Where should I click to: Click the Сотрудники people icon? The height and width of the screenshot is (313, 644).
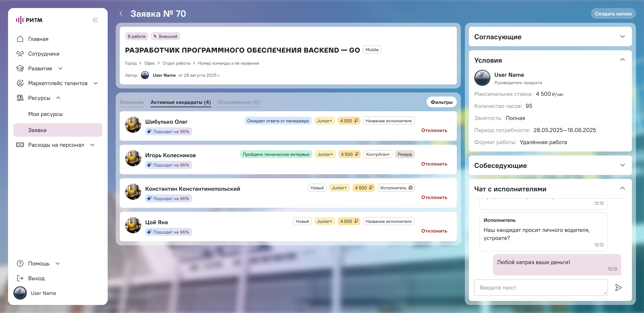coord(20,54)
